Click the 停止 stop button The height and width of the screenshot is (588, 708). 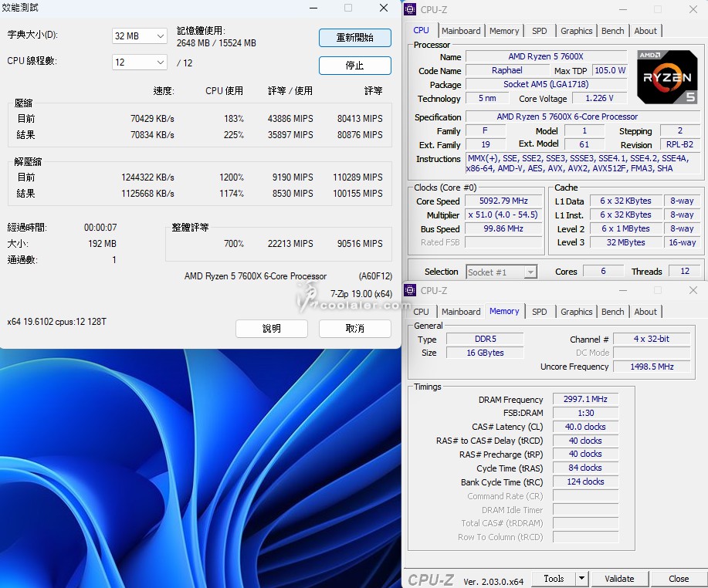click(x=355, y=66)
